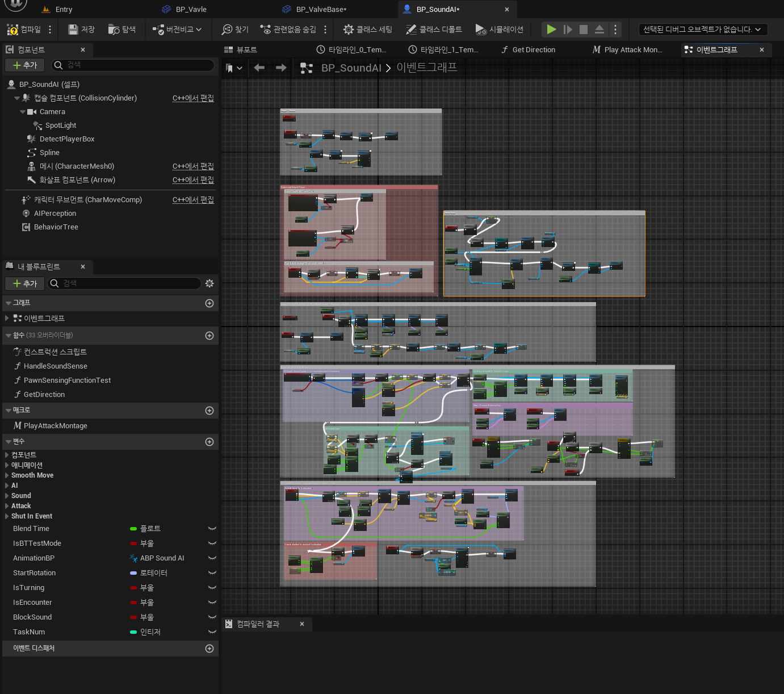The width and height of the screenshot is (784, 694).
Task: Expand the Smooth Move variable category
Action: coord(7,475)
